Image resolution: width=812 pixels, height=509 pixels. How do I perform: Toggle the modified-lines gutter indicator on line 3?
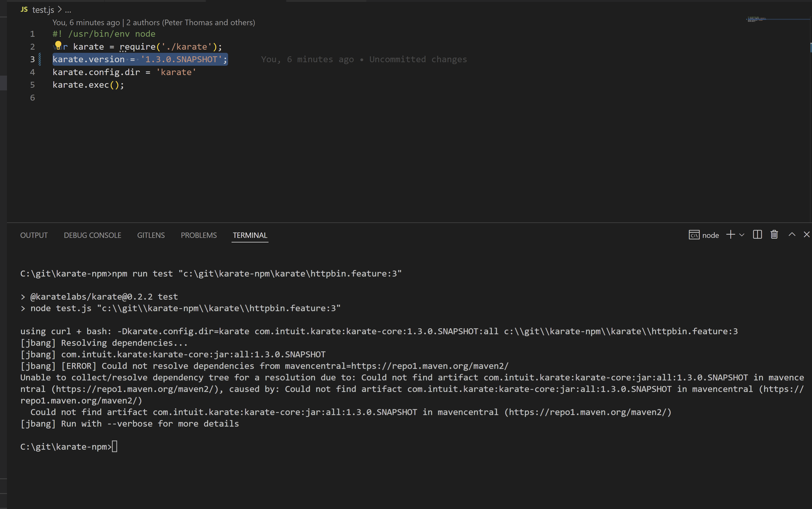click(x=39, y=59)
